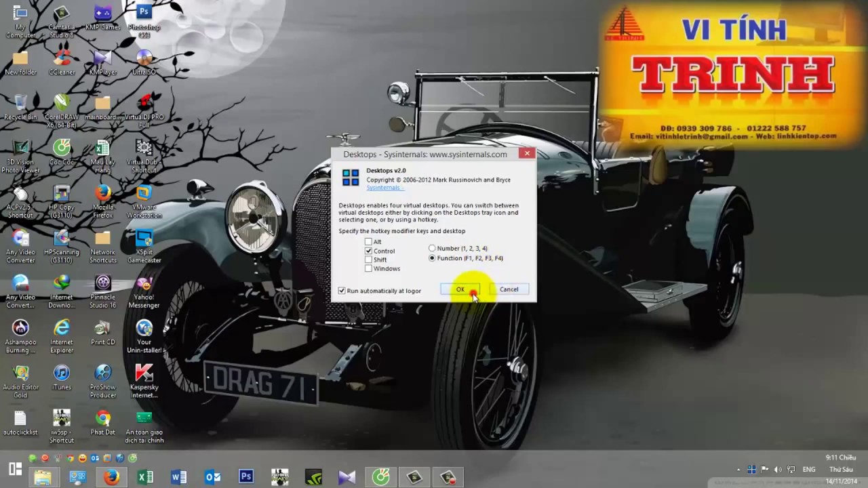Open Internet Explorer desktop icon

pyautogui.click(x=62, y=335)
